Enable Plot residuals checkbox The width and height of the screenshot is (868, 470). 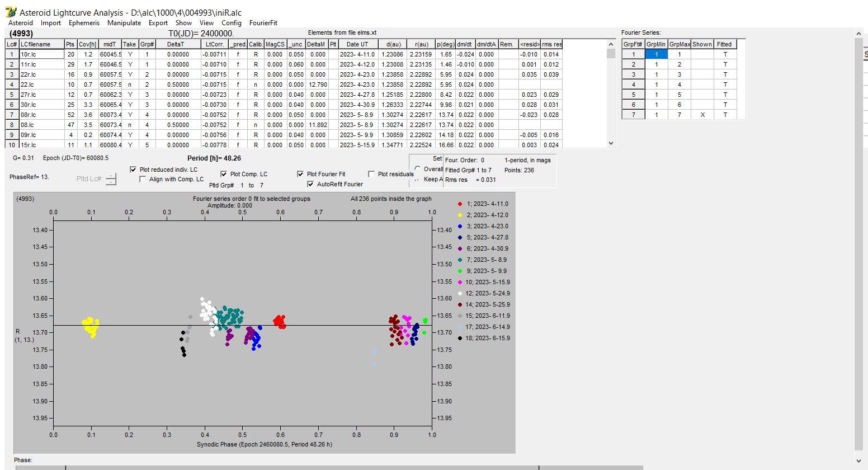click(x=371, y=174)
